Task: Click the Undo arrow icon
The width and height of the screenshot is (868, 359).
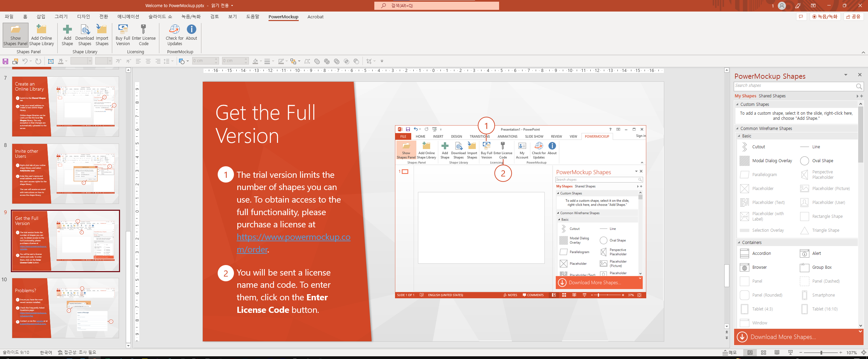Action: point(25,61)
